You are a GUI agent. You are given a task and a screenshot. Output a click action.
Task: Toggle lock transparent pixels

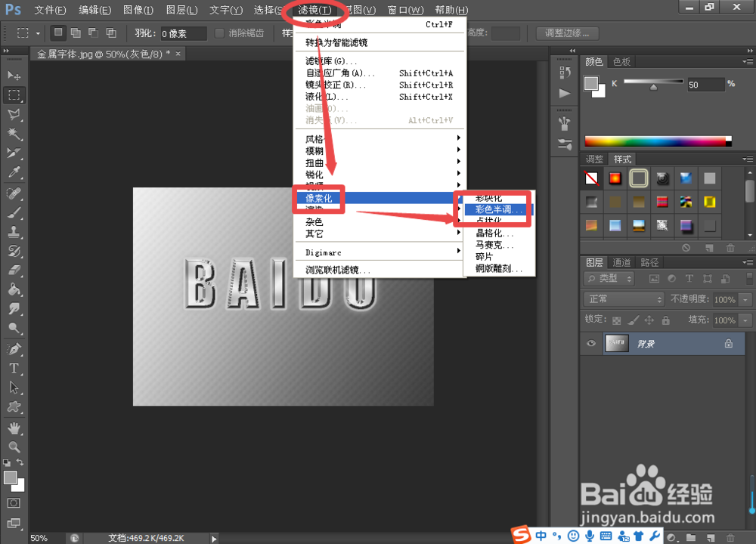(x=617, y=320)
